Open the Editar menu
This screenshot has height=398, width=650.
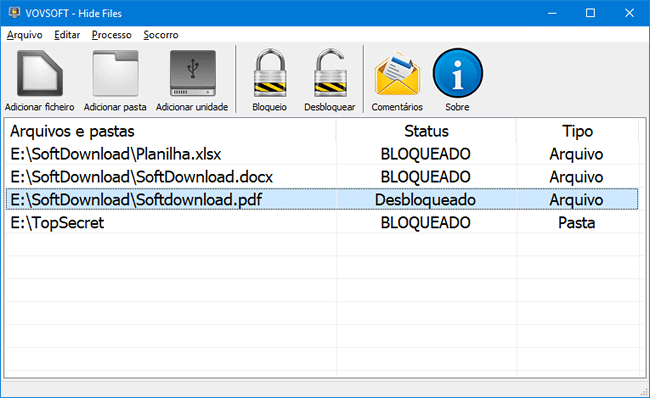click(x=67, y=35)
